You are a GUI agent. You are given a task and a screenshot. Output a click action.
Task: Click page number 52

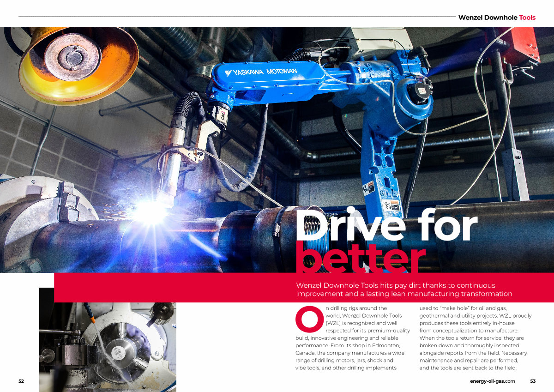(21, 381)
